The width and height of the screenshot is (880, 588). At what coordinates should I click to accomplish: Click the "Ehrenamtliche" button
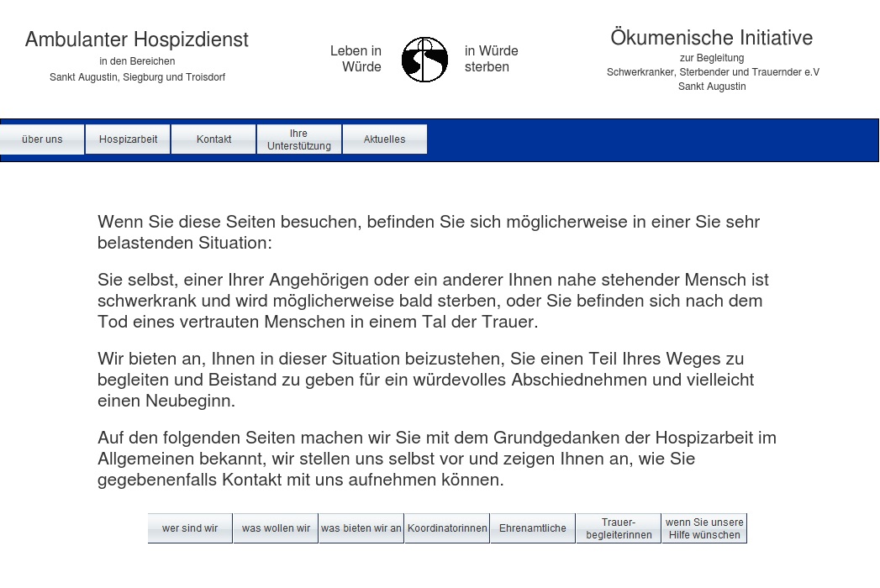pyautogui.click(x=532, y=528)
